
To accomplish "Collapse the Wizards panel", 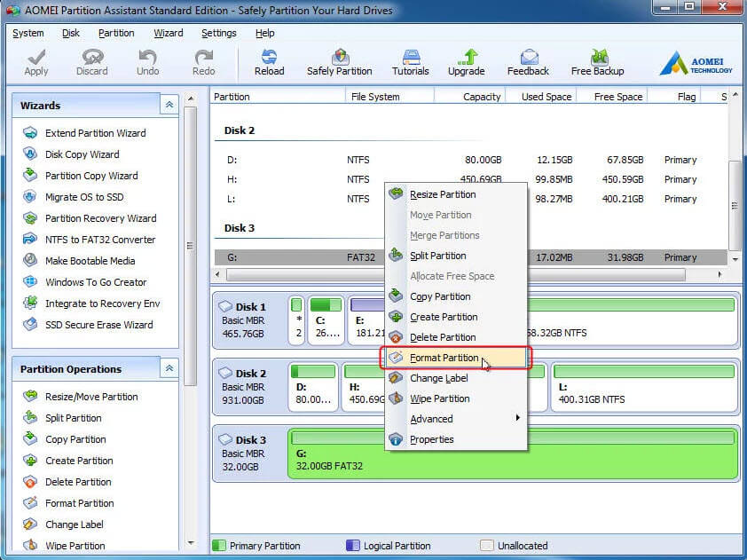I will point(169,104).
